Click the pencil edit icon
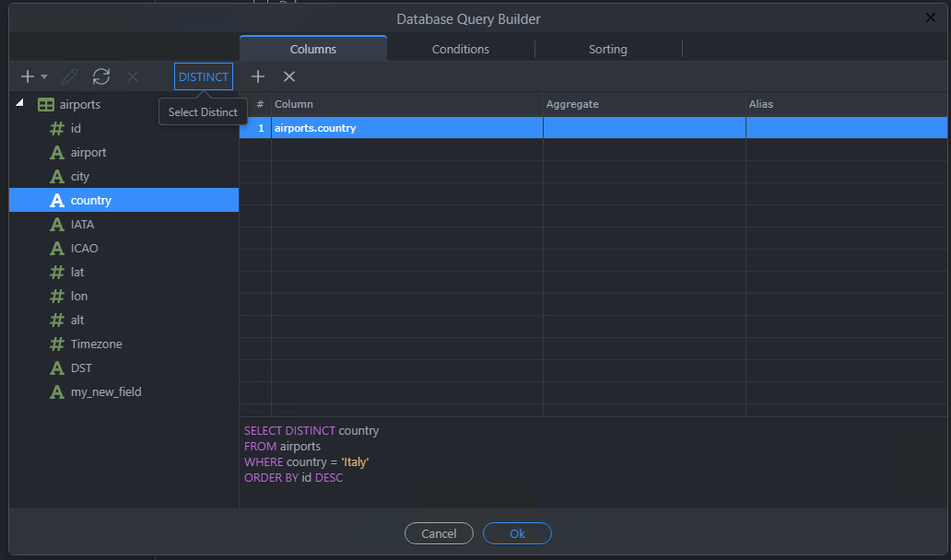951x560 pixels. tap(70, 76)
